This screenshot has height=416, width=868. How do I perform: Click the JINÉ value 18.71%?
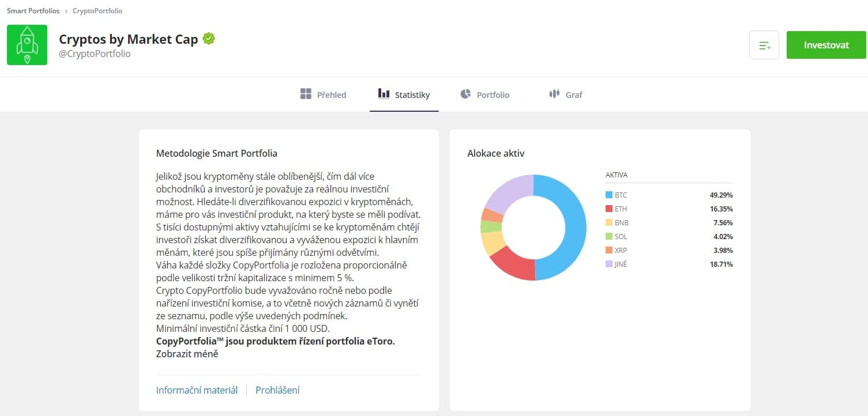click(721, 264)
